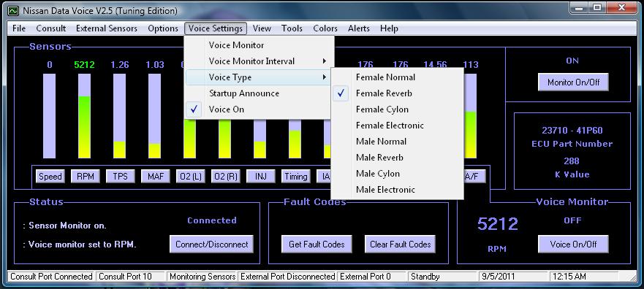
Task: Open the File menu
Action: [19, 28]
